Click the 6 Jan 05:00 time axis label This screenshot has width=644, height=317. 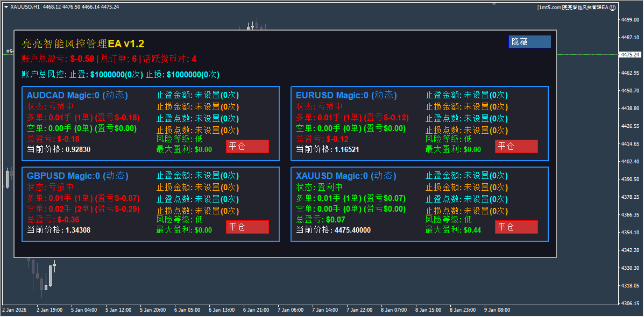(187, 310)
